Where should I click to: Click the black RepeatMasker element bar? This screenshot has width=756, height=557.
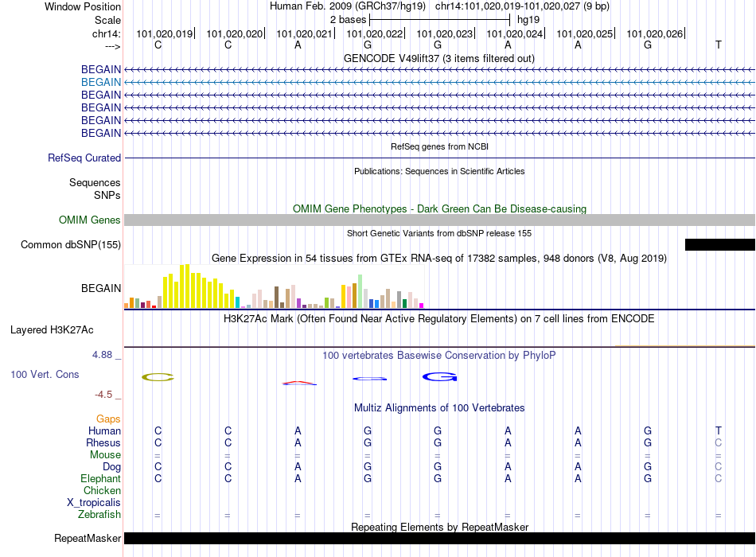[x=439, y=539]
